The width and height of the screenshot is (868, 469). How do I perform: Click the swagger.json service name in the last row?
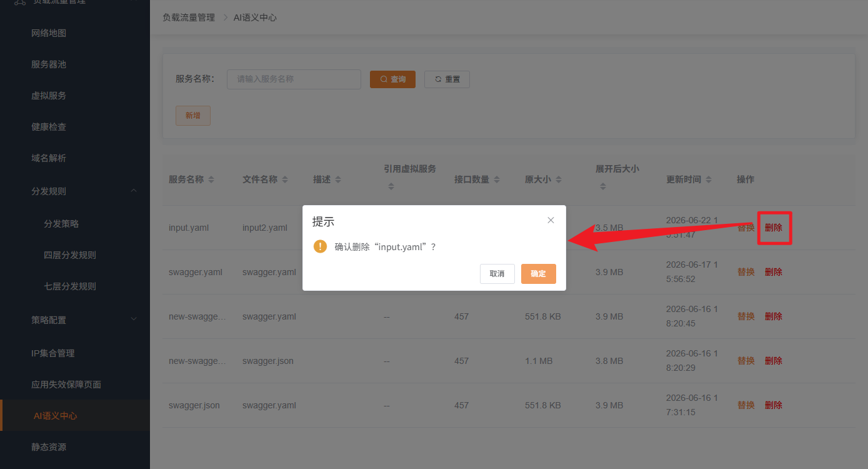[x=194, y=405]
